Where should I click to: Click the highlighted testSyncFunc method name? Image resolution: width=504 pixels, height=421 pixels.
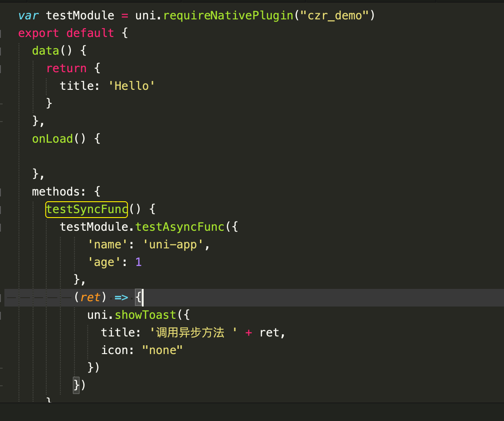click(86, 209)
